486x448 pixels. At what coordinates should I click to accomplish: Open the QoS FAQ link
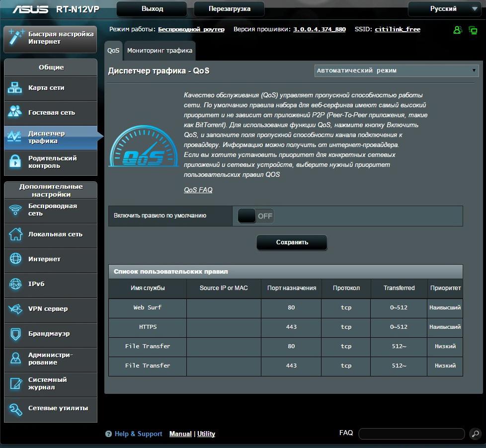click(198, 190)
